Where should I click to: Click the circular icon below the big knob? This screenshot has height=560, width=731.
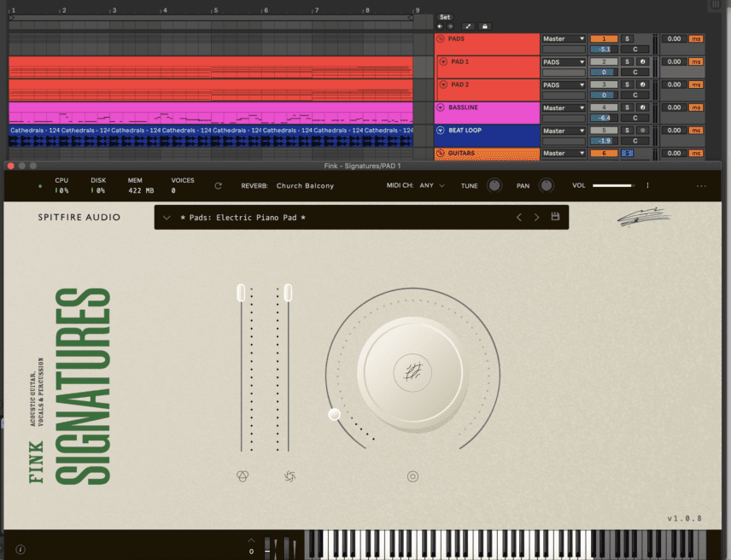point(412,476)
